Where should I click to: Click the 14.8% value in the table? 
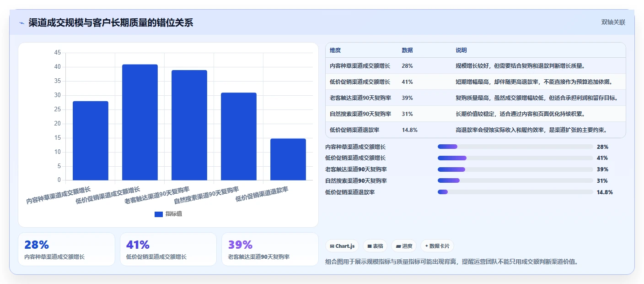pyautogui.click(x=409, y=130)
